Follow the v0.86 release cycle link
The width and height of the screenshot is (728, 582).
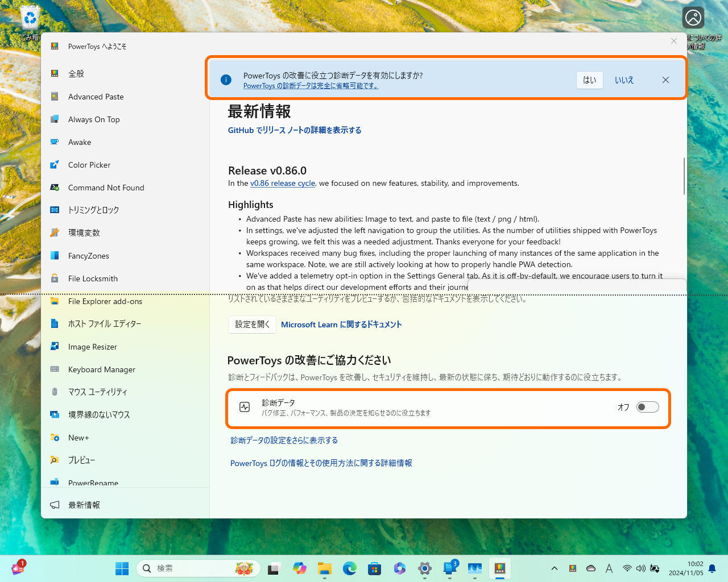point(283,184)
